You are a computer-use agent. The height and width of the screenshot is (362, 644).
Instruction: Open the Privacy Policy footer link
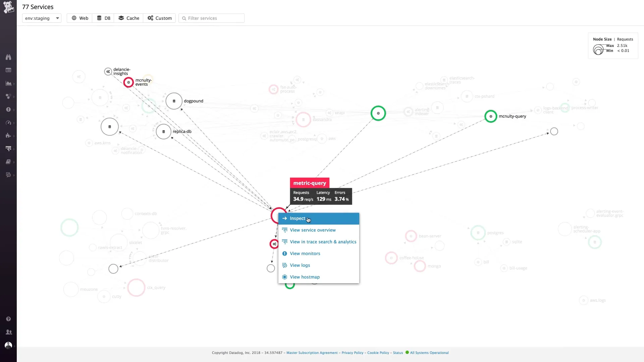(352, 353)
